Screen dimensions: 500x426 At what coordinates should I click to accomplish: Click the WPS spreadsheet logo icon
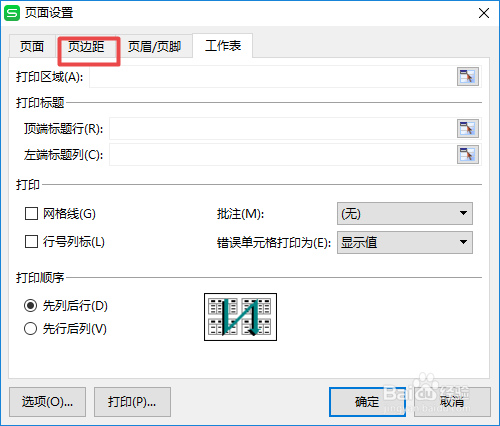tap(12, 13)
